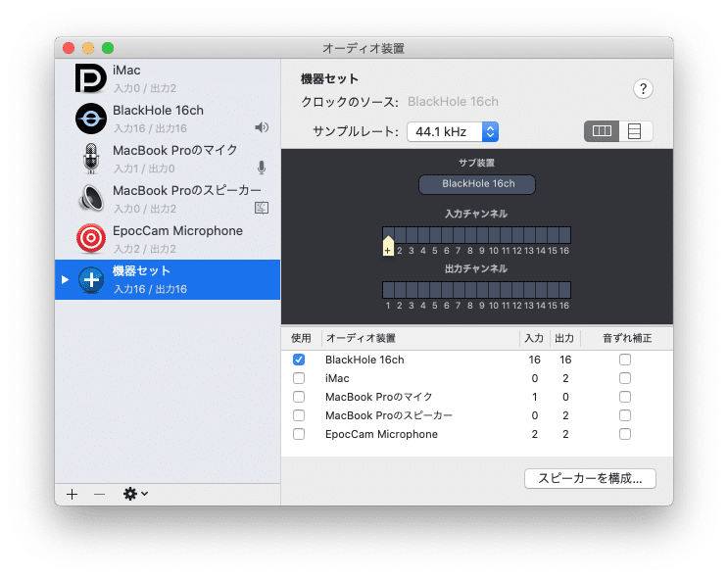Click the speaker output indicator beside BlackHole 16ch
The width and height of the screenshot is (728, 578).
tap(262, 127)
